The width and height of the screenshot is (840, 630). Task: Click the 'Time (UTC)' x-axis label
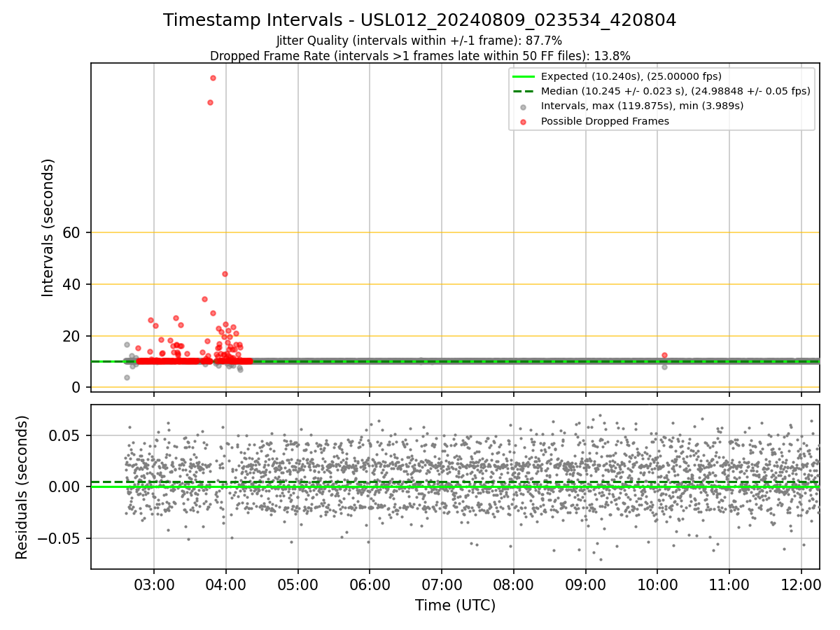[455, 605]
